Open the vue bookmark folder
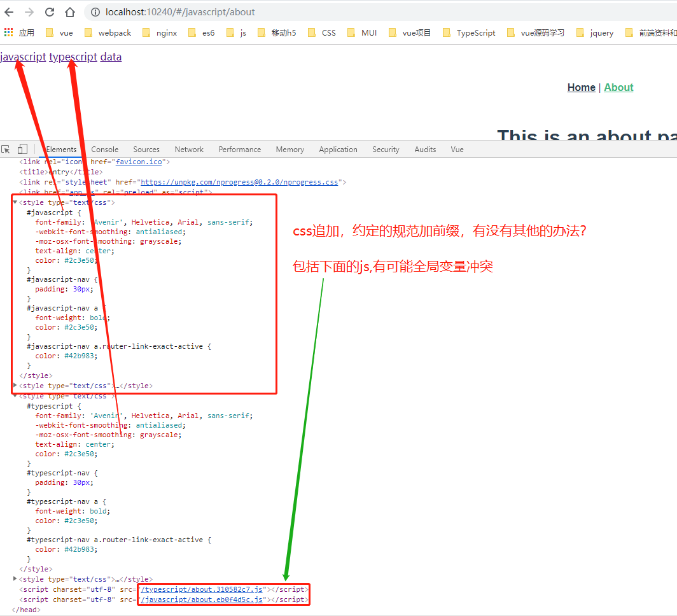This screenshot has width=677, height=616. (60, 33)
